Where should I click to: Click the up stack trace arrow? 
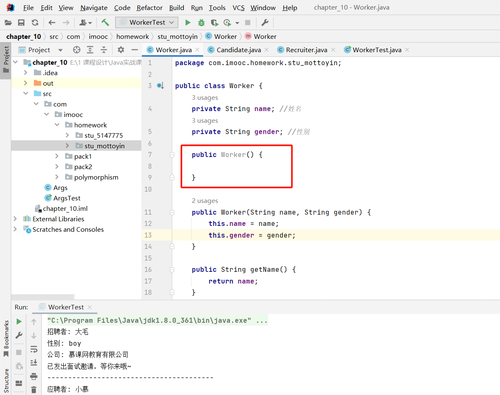coord(34,322)
